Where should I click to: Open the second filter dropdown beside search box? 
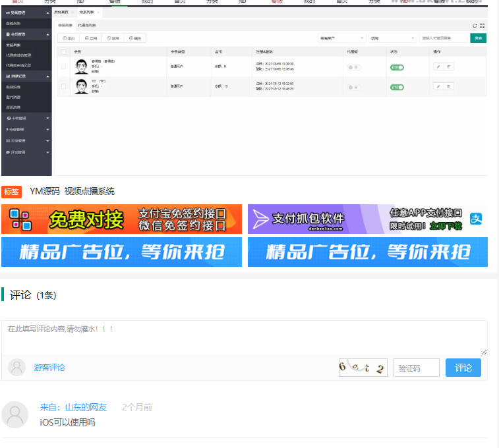pyautogui.click(x=392, y=38)
